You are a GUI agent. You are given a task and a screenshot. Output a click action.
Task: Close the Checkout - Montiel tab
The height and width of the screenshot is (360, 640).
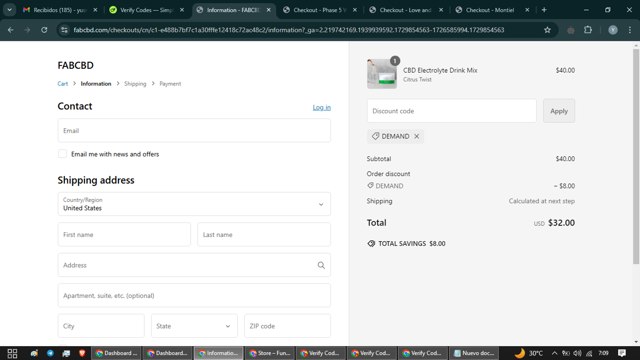[527, 10]
